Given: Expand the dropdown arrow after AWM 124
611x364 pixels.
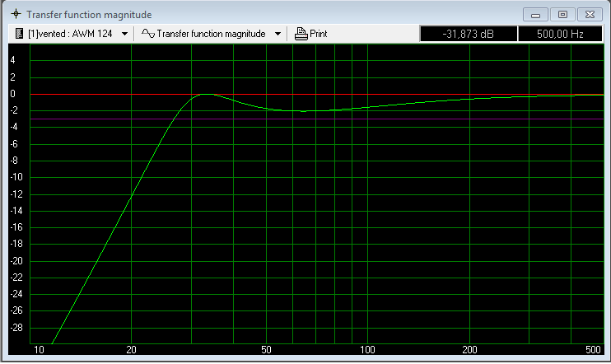Looking at the screenshot, I should tap(124, 34).
